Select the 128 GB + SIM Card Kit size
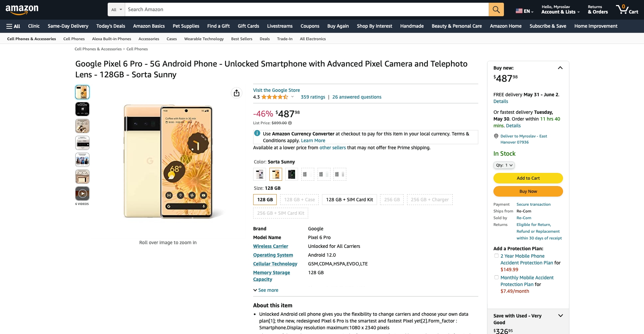 tap(349, 200)
